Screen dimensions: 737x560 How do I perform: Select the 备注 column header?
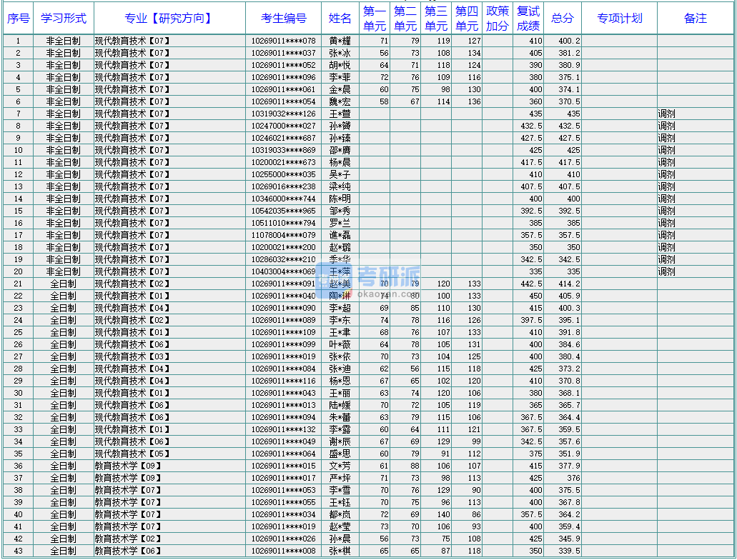click(695, 19)
